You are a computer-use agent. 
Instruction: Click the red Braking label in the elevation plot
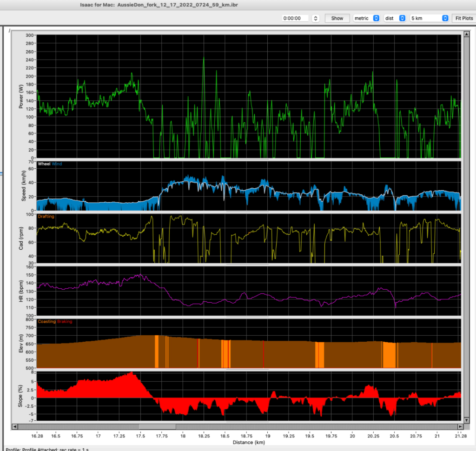click(x=65, y=321)
